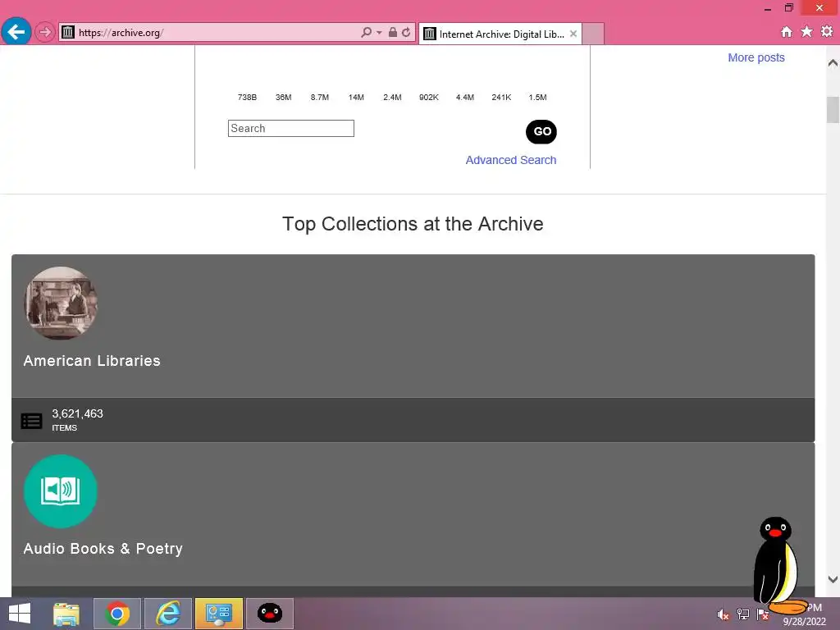Click the 8.7M count label

tap(320, 98)
